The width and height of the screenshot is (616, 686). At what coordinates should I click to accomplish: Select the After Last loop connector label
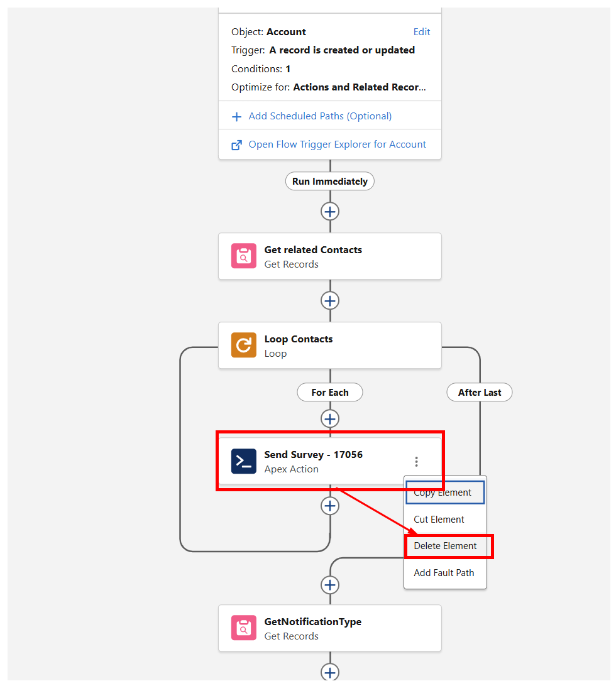(480, 393)
